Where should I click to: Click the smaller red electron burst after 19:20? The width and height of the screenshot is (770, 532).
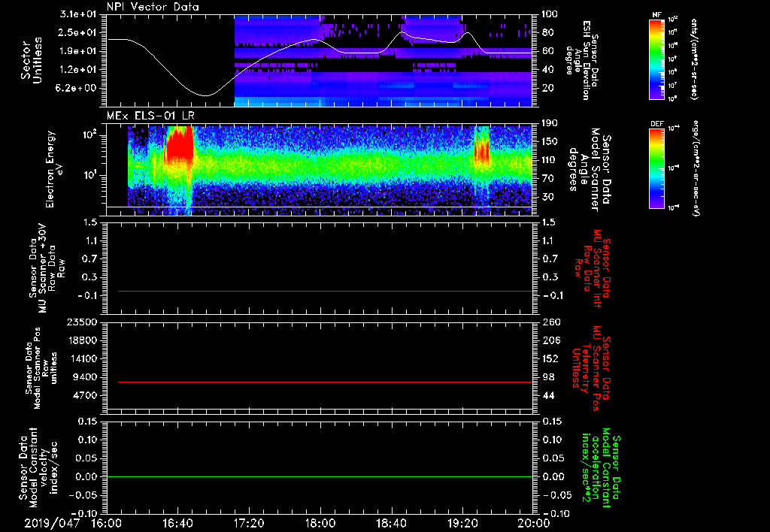[482, 150]
